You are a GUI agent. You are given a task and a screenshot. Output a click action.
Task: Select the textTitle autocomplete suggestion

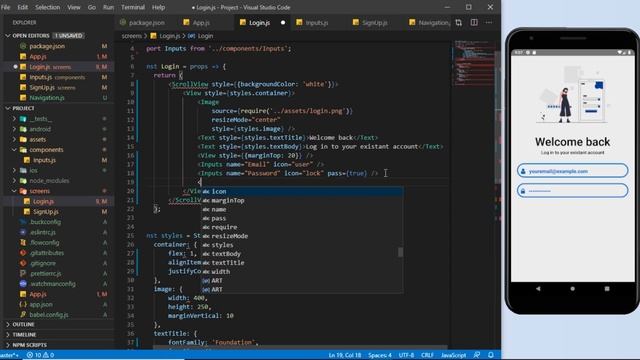(x=302, y=262)
